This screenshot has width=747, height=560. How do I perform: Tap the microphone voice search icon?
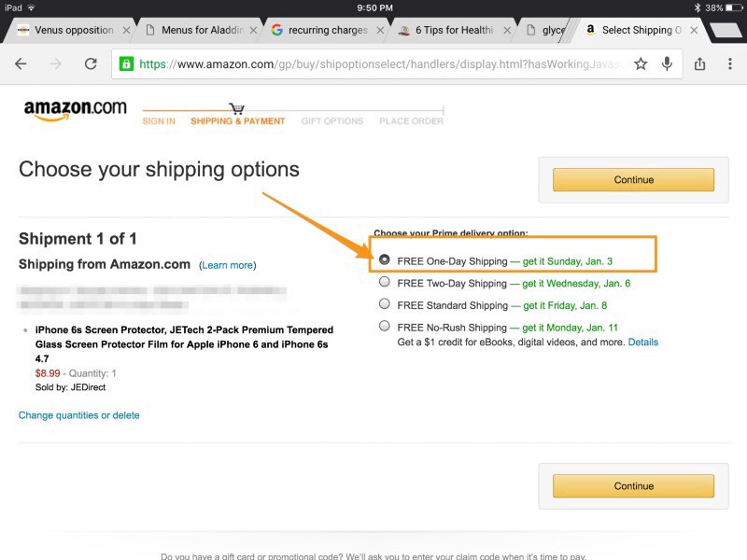(667, 64)
